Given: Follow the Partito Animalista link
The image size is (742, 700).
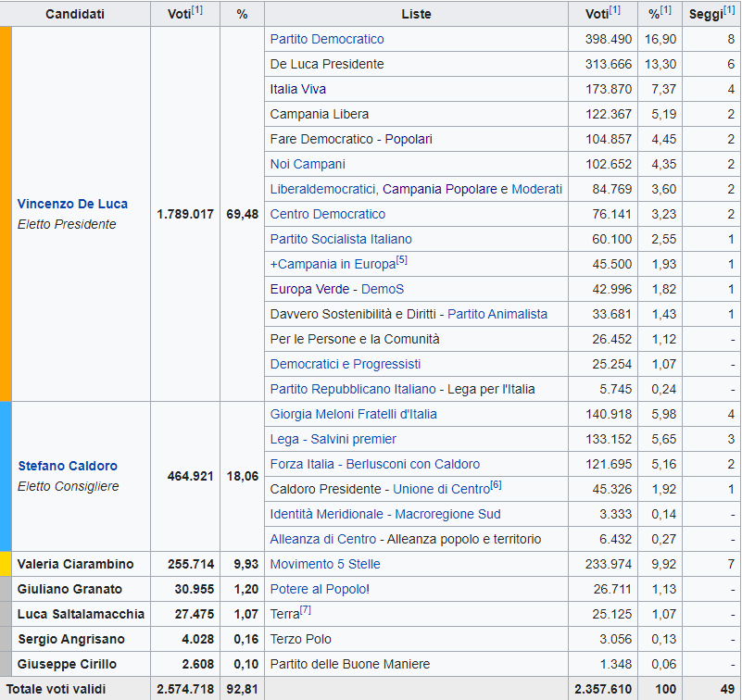Looking at the screenshot, I should point(497,314).
